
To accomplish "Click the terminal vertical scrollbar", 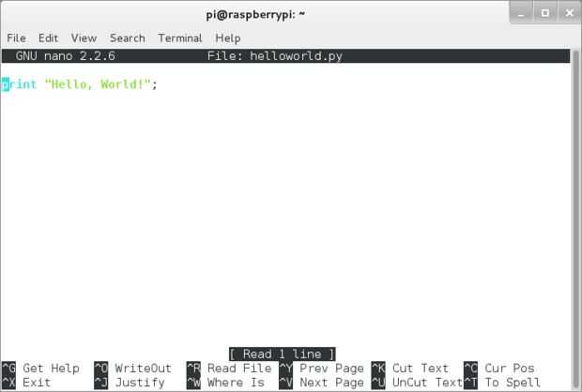I will 575,219.
